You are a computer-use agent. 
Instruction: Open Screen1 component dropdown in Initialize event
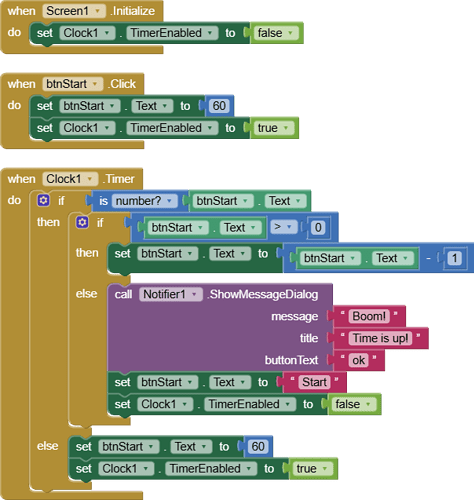tap(74, 11)
